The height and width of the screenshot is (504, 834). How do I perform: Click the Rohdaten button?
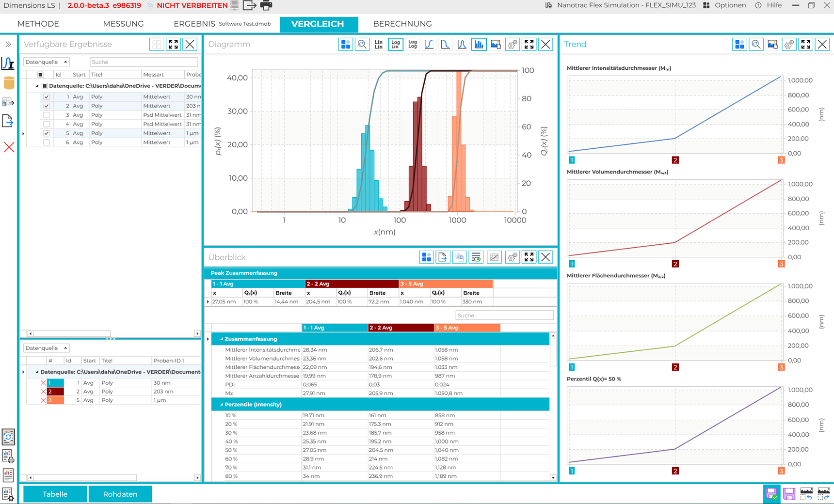click(x=120, y=494)
